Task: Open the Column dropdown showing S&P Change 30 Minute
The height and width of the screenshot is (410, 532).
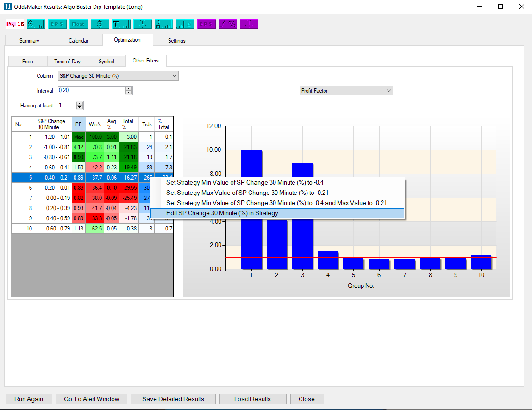Action: [118, 75]
